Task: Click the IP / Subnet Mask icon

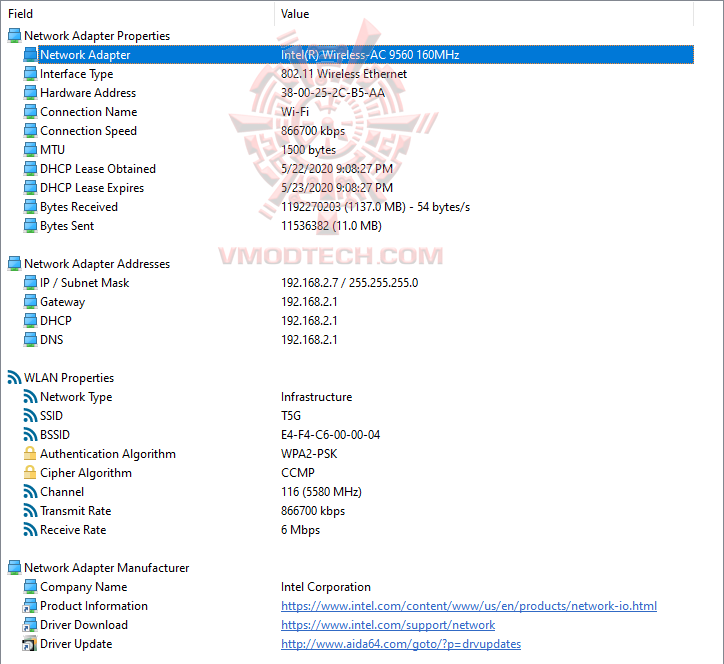Action: 30,283
